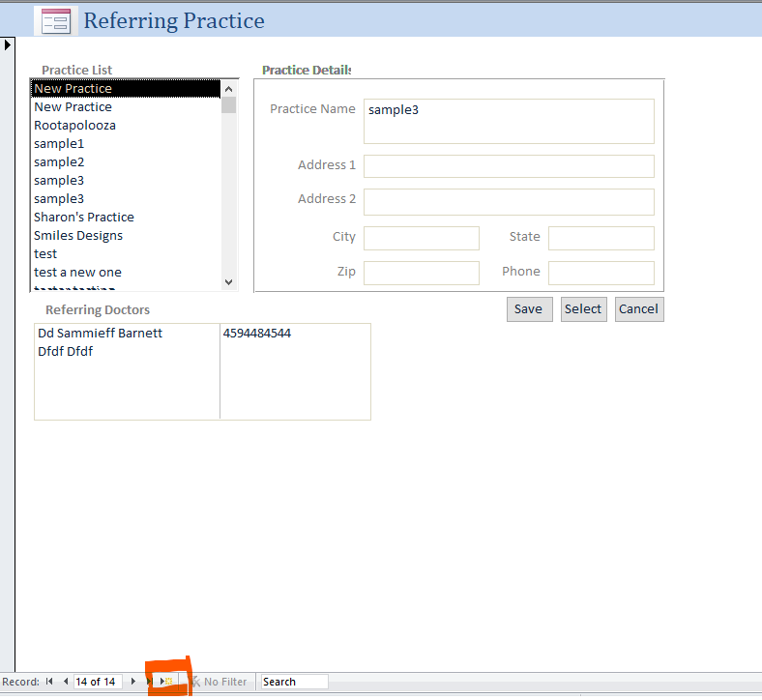Click the record Search box

294,682
